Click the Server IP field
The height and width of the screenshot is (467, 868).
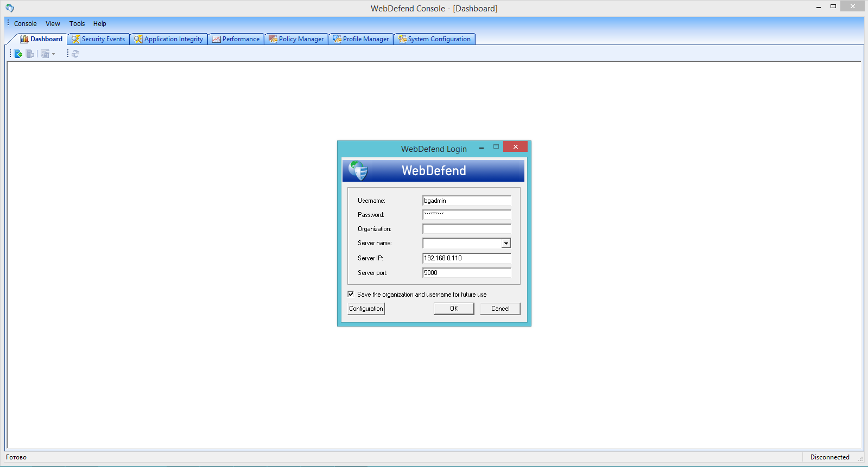(x=467, y=258)
